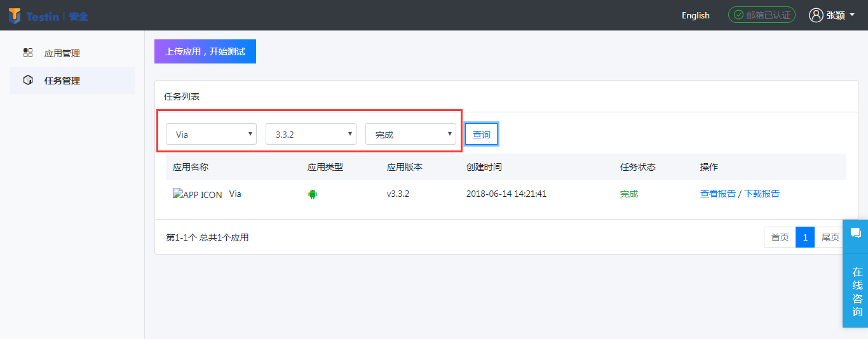This screenshot has height=339, width=868.
Task: Click the 应用版本 column header
Action: point(405,167)
